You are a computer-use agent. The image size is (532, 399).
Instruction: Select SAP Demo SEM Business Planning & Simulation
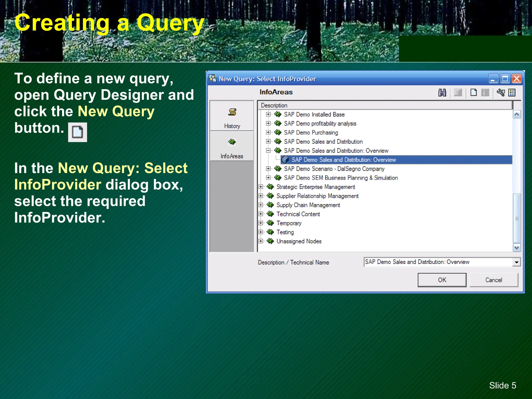point(341,178)
